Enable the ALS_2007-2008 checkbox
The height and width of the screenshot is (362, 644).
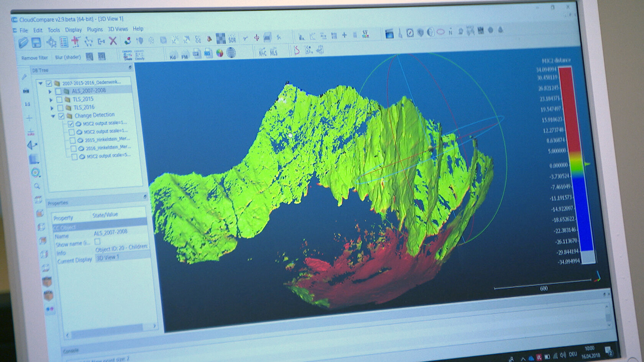click(58, 91)
